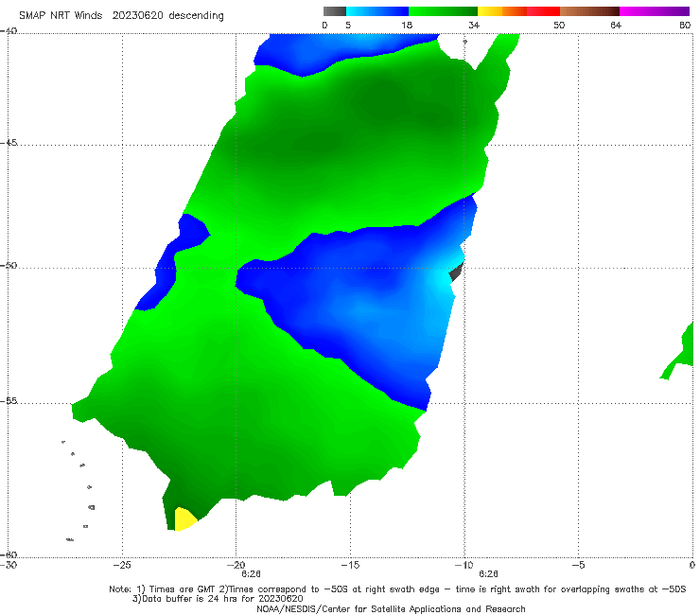The width and height of the screenshot is (700, 615).
Task: Click the colorbar value label '50'
Action: tap(559, 25)
